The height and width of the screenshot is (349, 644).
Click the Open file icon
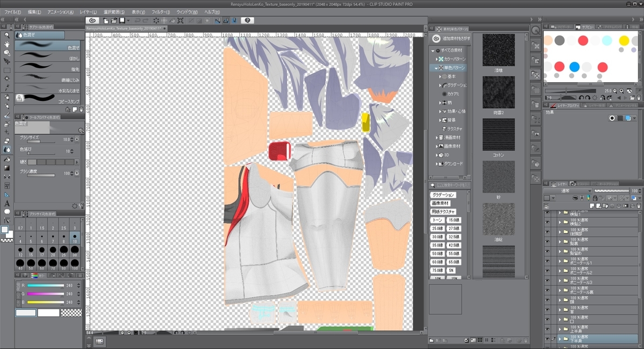click(x=114, y=20)
